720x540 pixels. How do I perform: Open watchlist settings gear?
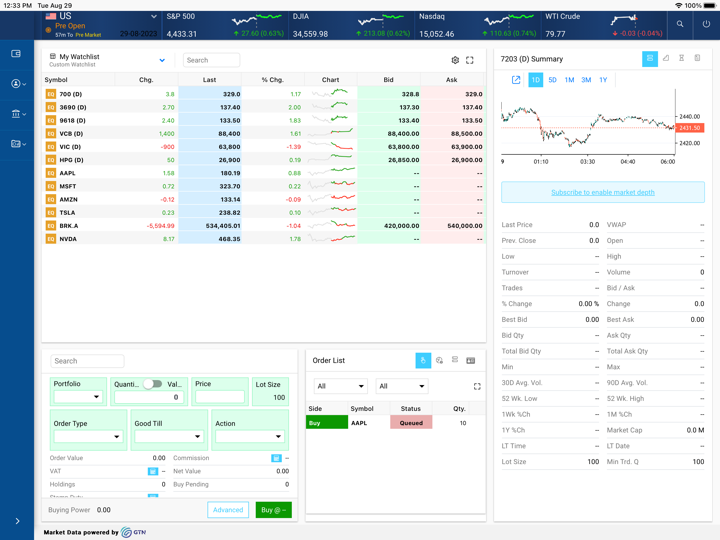point(455,60)
